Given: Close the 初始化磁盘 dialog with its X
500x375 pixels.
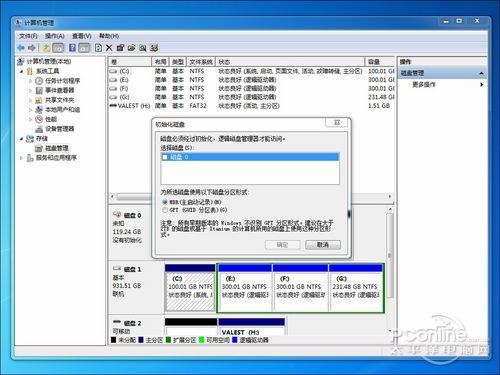Looking at the screenshot, I should 337,122.
